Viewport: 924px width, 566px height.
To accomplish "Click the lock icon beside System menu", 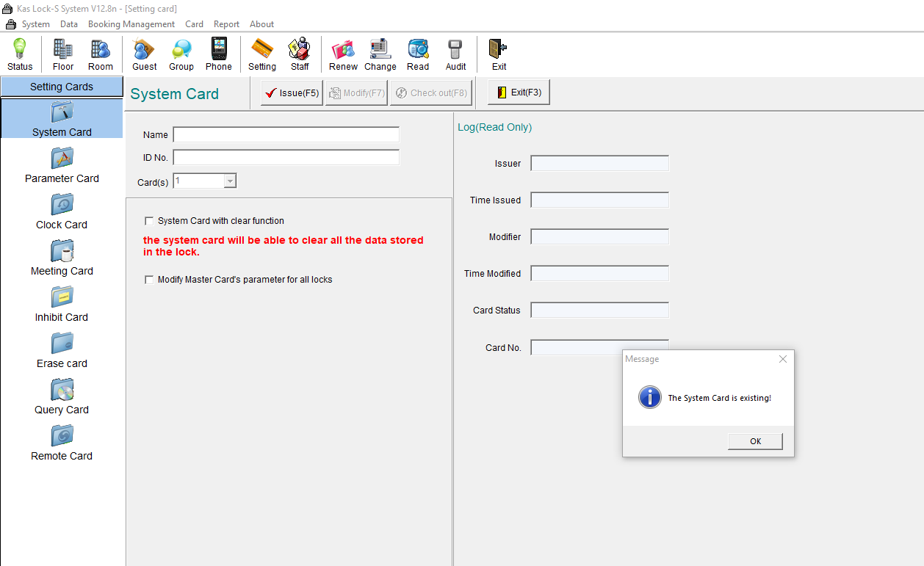I will point(11,24).
